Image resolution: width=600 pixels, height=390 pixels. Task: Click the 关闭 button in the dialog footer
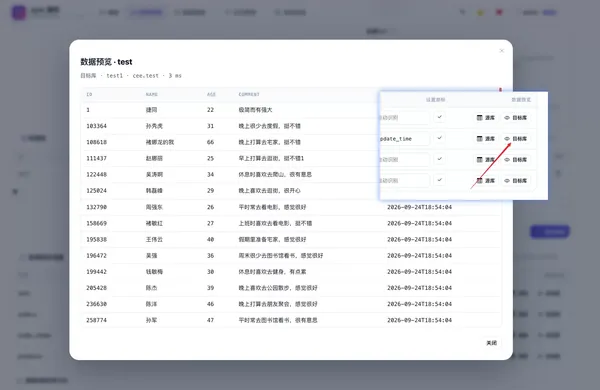tap(491, 343)
